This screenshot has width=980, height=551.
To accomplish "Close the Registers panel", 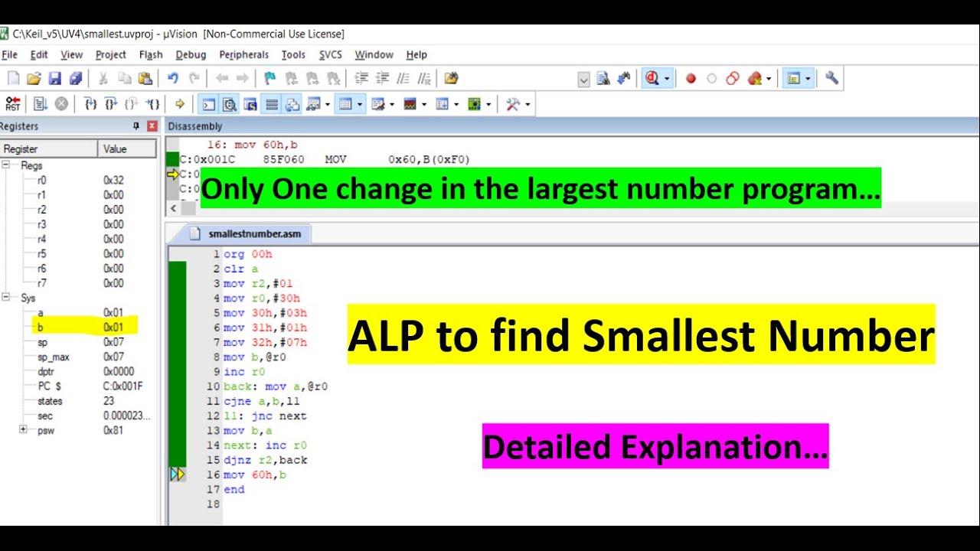I will (x=152, y=126).
